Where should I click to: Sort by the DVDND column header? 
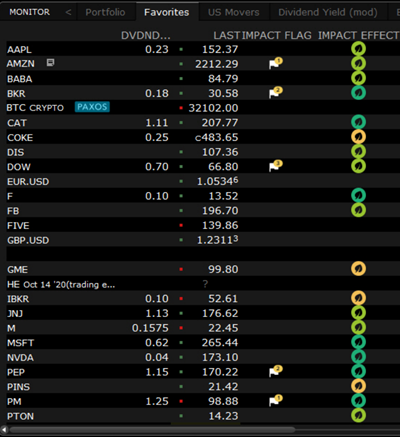point(146,35)
